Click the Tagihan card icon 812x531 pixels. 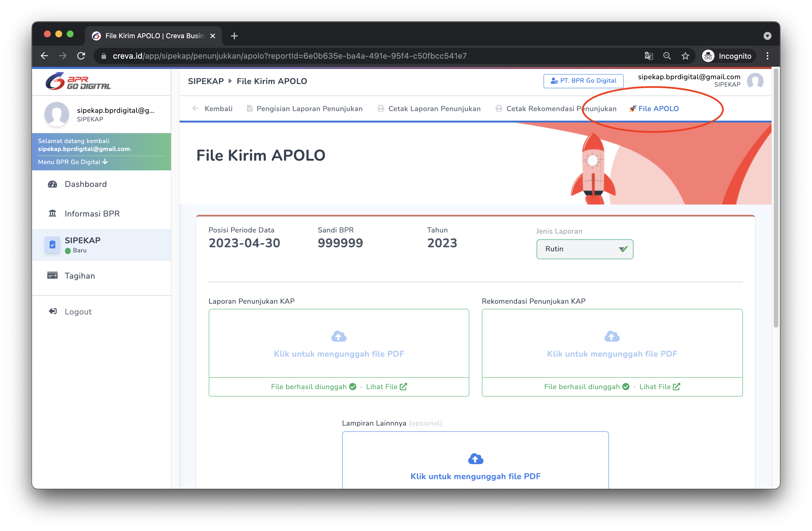coord(52,275)
